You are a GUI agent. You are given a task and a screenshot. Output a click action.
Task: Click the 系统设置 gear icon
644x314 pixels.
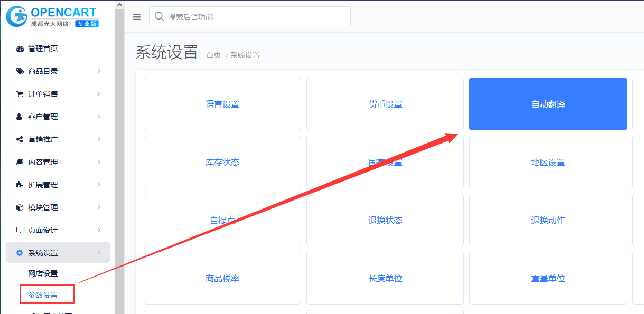20,253
